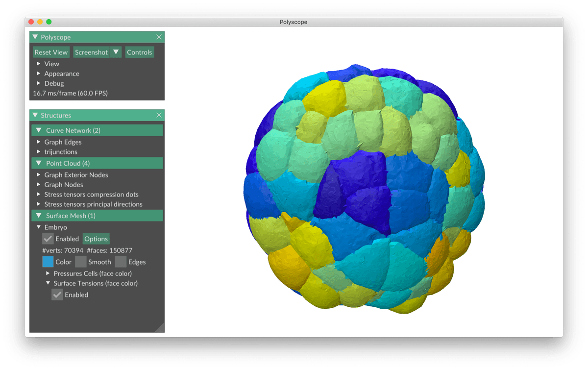The image size is (588, 370).
Task: Close the Polyscope panel with X icon
Action: pyautogui.click(x=159, y=37)
